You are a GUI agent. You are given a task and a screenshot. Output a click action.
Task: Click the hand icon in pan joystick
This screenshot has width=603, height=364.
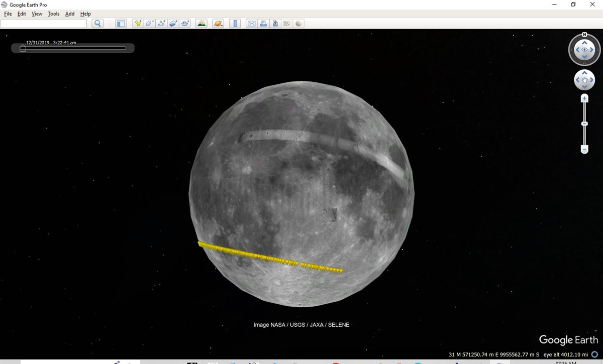584,80
